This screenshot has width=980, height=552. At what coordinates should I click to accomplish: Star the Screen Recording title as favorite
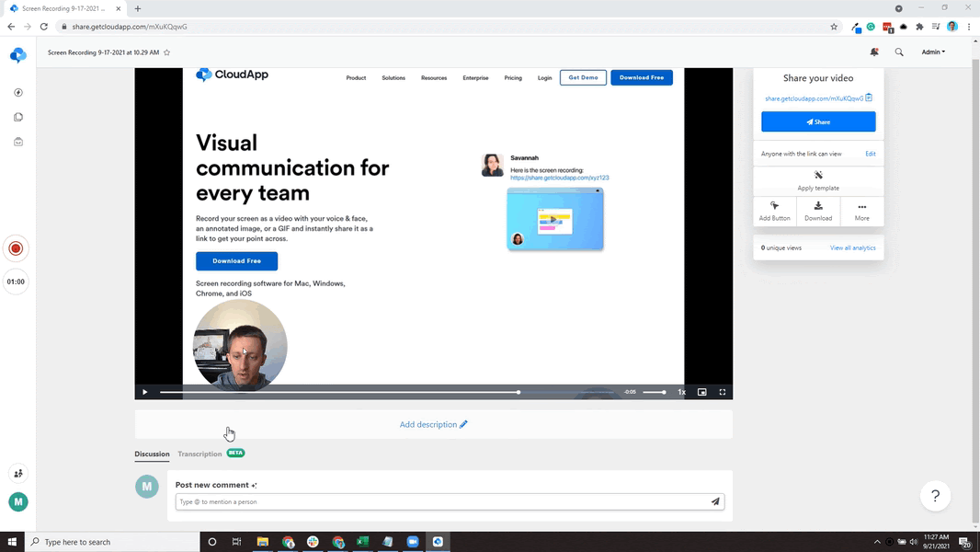[x=167, y=52]
